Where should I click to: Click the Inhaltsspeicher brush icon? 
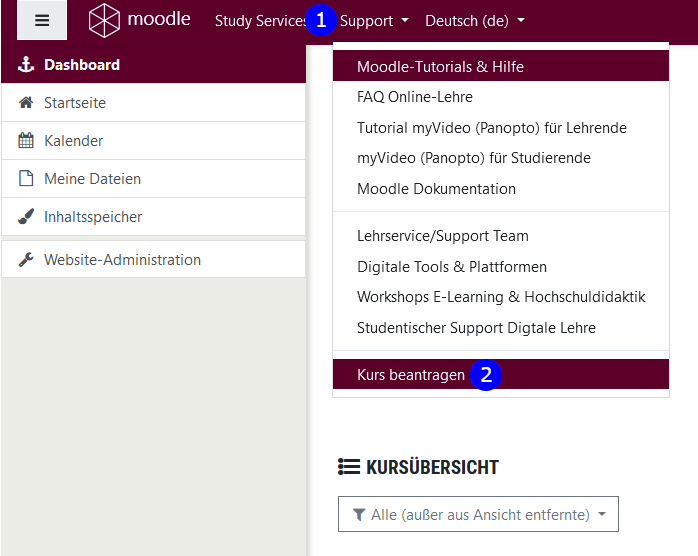coord(27,217)
